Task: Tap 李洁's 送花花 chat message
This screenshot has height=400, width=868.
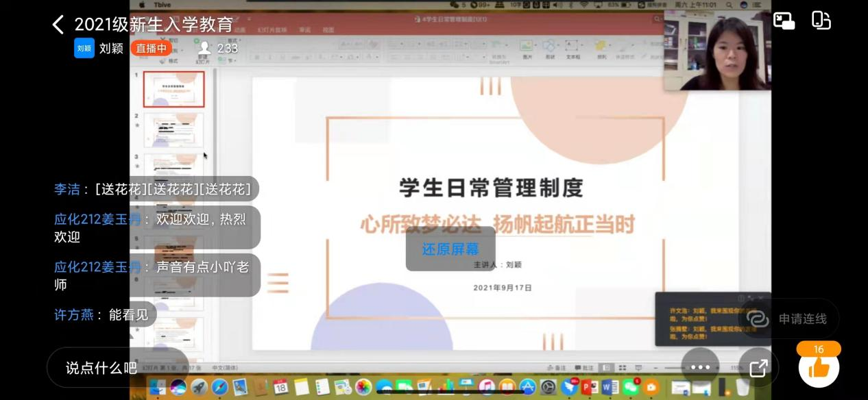Action: (156, 189)
